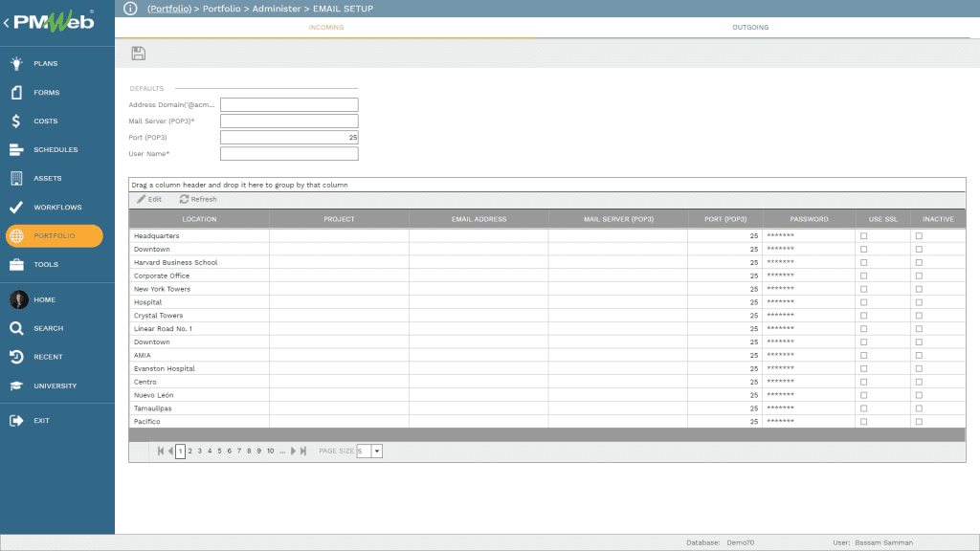The image size is (980, 551).
Task: Open Plans lightbulb icon
Action: [16, 63]
